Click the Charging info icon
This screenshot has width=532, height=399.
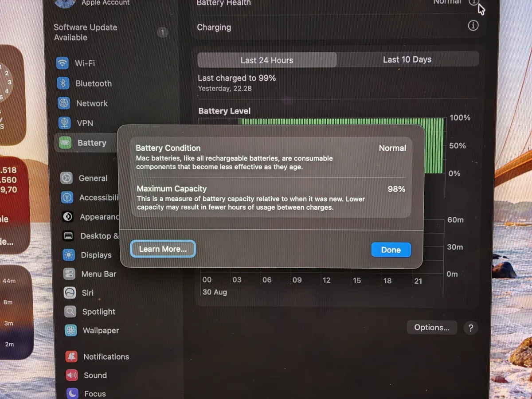pos(473,26)
